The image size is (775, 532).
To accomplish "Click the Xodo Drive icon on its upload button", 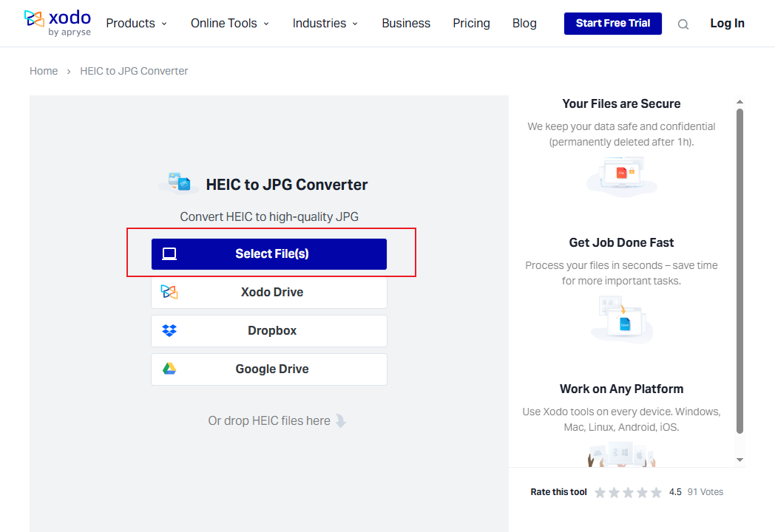I will (169, 292).
